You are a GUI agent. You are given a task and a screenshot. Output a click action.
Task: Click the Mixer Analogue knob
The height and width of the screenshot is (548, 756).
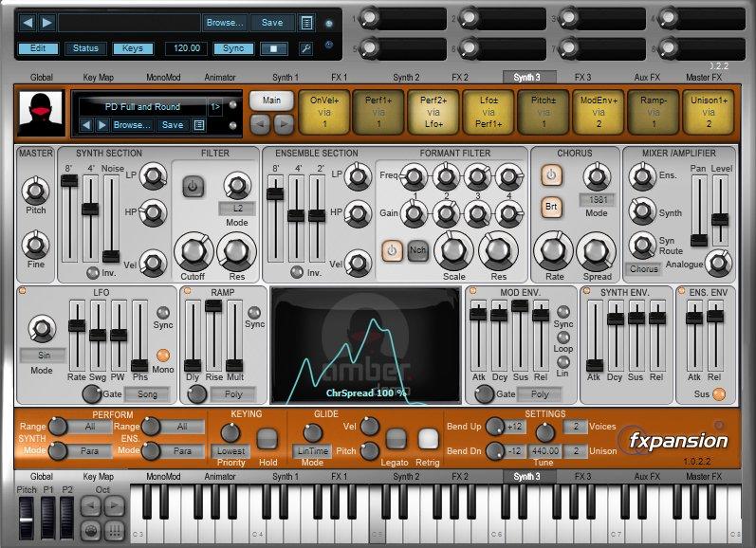(x=718, y=263)
